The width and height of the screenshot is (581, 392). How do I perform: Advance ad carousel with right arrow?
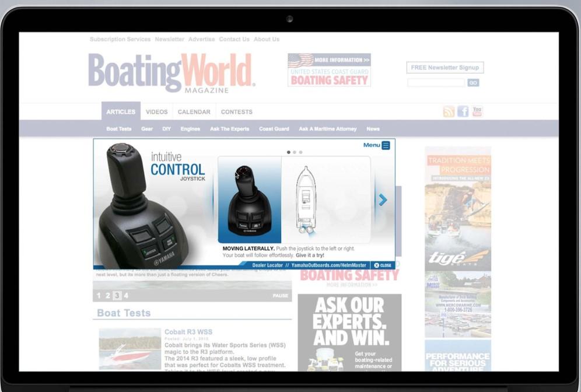(x=383, y=200)
